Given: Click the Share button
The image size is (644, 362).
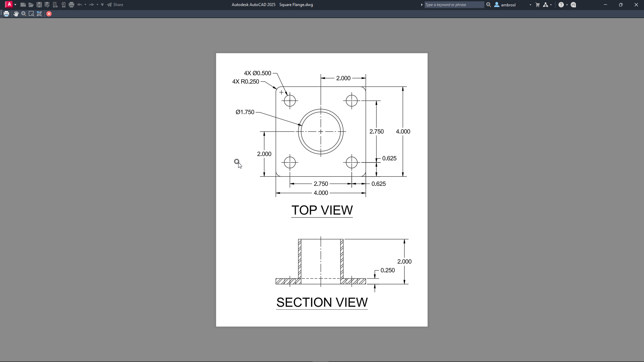Looking at the screenshot, I should (115, 5).
